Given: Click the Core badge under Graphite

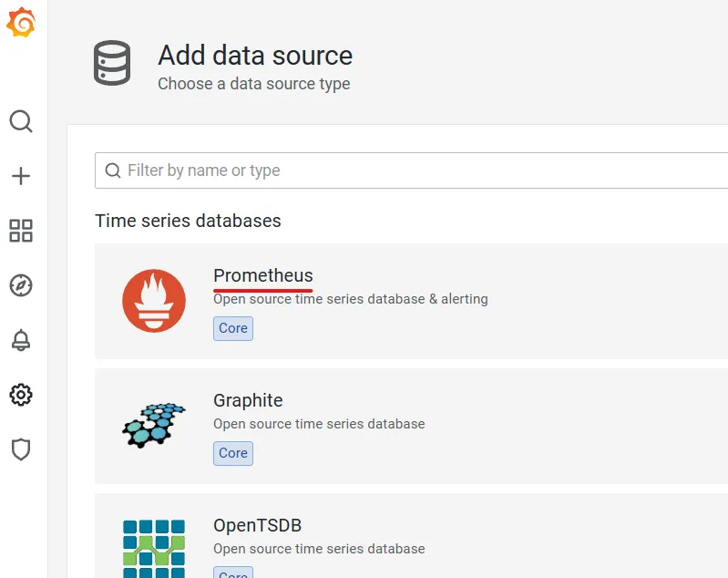Looking at the screenshot, I should point(233,453).
